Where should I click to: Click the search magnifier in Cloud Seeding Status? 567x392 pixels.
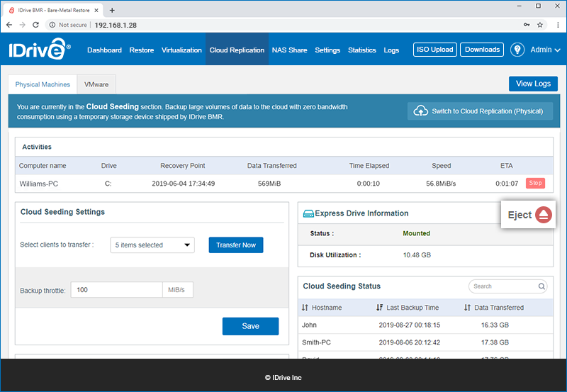coord(541,286)
